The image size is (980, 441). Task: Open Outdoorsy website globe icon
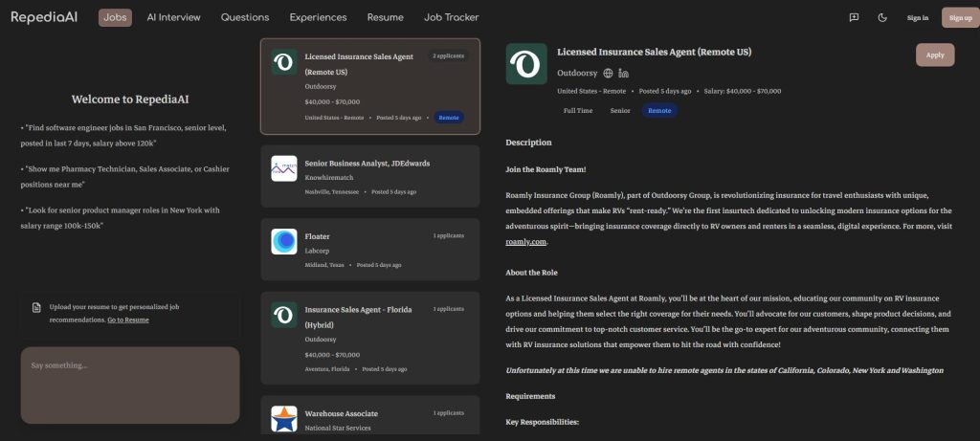click(608, 73)
